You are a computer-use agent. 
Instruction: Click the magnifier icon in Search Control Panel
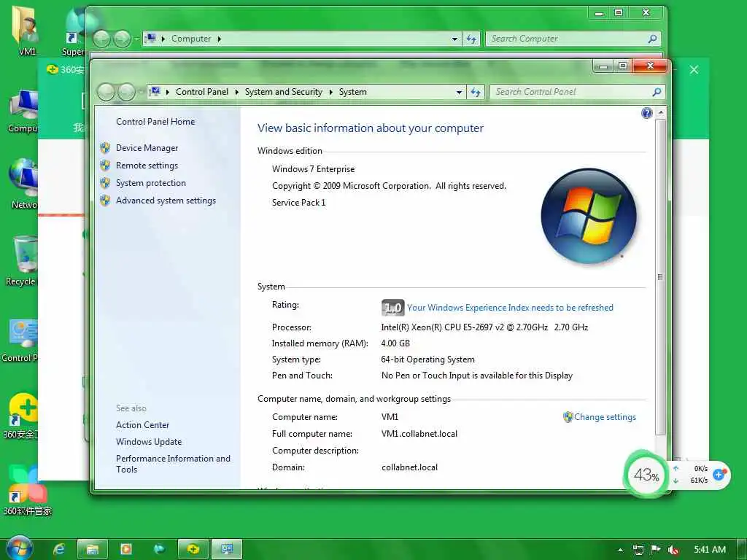coord(657,93)
